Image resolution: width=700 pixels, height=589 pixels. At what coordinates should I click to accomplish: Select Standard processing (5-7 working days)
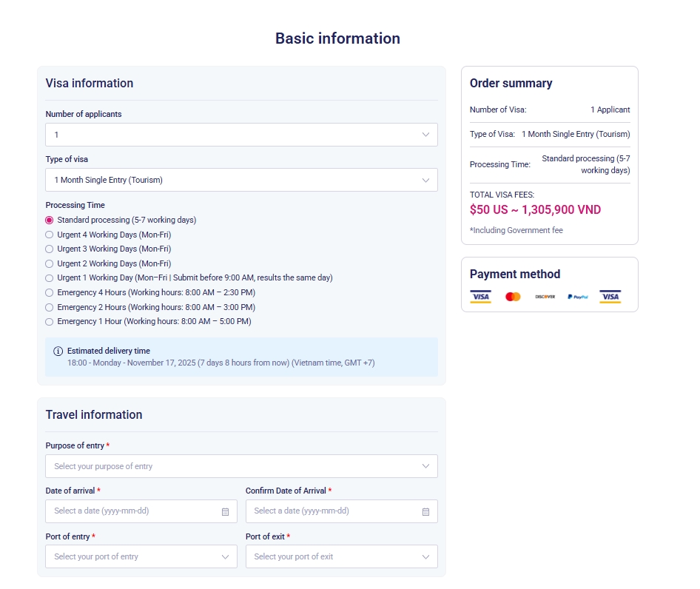coord(49,220)
